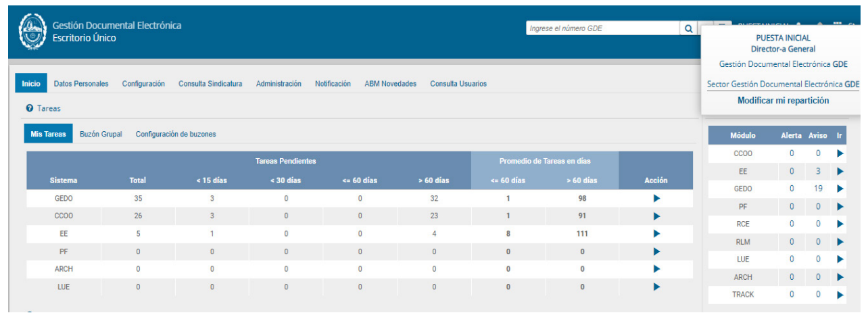Open GEDO tasks via action arrow
Viewport: 868px width, 315px height.
(656, 199)
